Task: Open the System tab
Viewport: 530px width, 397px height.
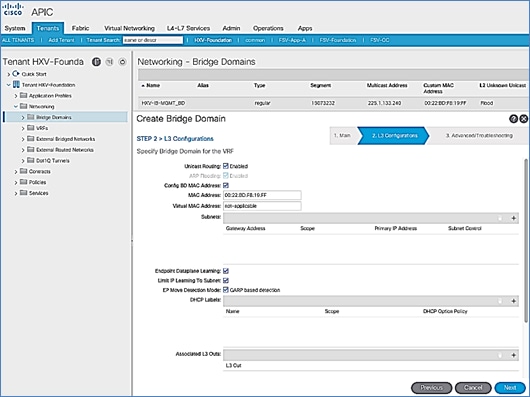Action: click(15, 28)
